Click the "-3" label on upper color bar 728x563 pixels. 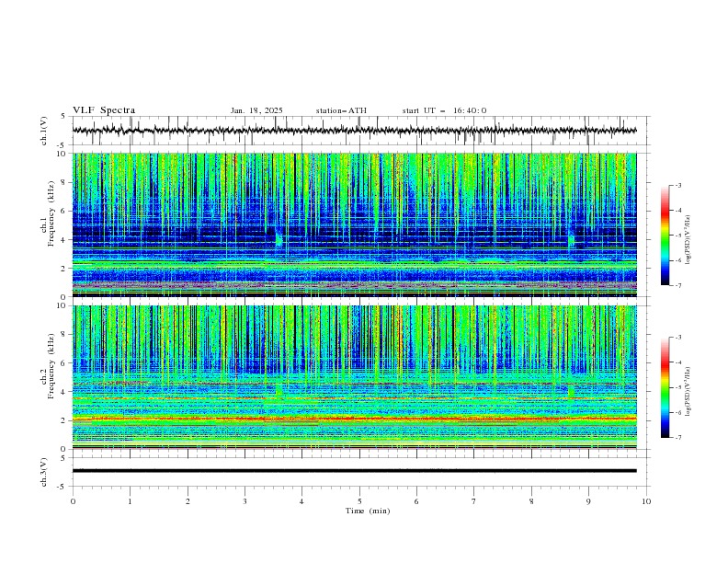coord(678,185)
